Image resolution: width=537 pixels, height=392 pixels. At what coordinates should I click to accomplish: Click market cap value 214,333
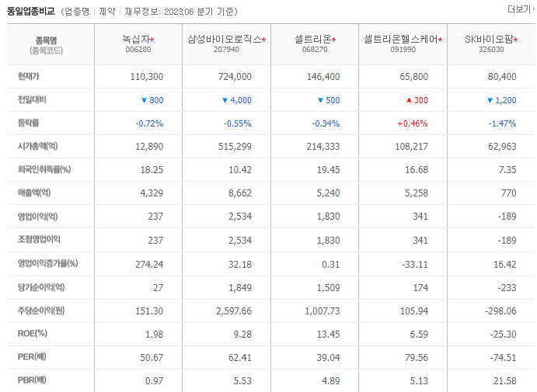pos(323,147)
